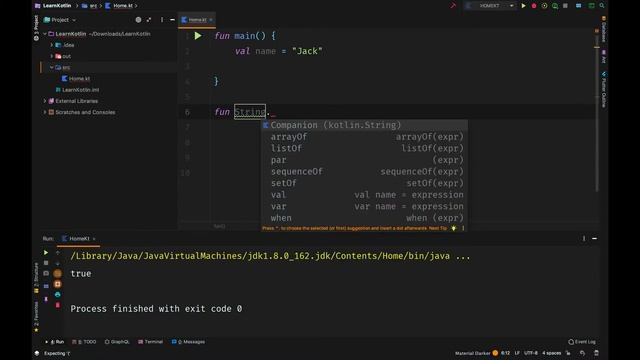Viewport: 640px width, 360px height.
Task: Click the Profiler run icon in the toolbar
Action: 555,6
